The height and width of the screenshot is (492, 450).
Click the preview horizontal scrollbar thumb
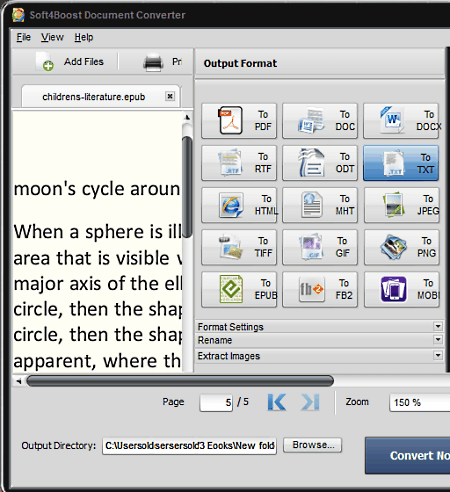click(x=180, y=381)
